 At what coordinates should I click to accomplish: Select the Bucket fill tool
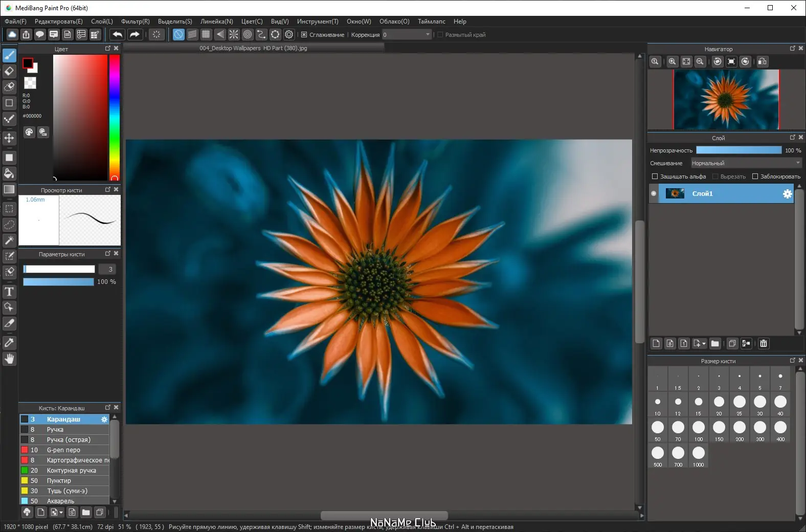pos(9,173)
